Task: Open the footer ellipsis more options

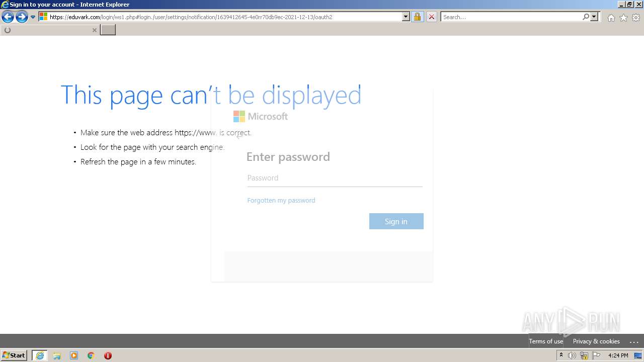Action: pyautogui.click(x=634, y=342)
